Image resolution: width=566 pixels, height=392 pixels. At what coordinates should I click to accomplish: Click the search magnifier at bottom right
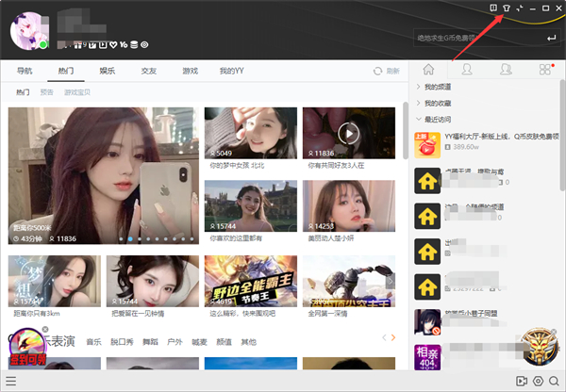(x=556, y=382)
